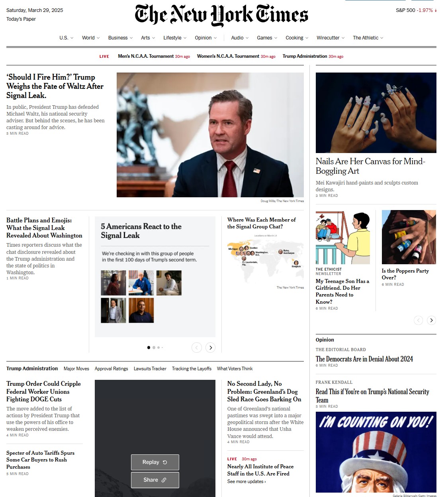Image resolution: width=448 pixels, height=497 pixels.
Task: Replay the video
Action: pos(155,462)
